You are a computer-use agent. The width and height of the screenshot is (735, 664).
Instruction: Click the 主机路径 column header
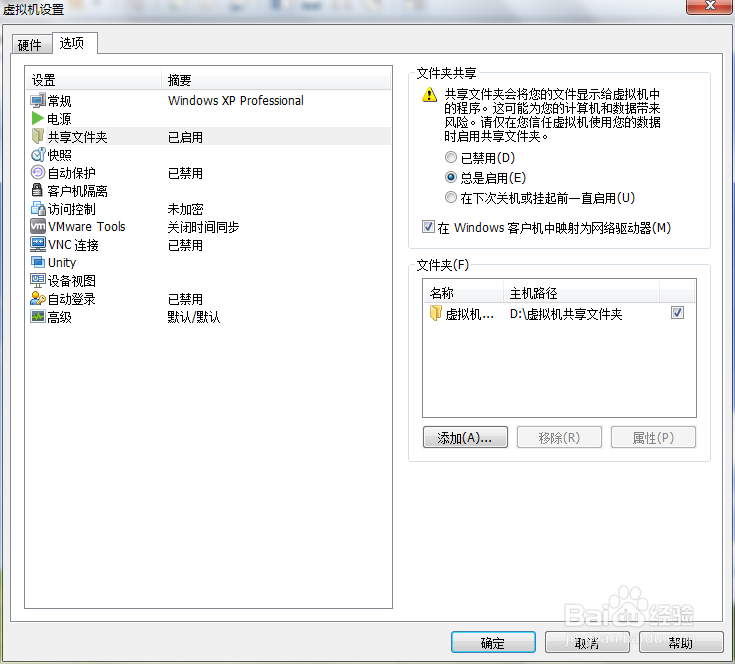click(x=582, y=293)
